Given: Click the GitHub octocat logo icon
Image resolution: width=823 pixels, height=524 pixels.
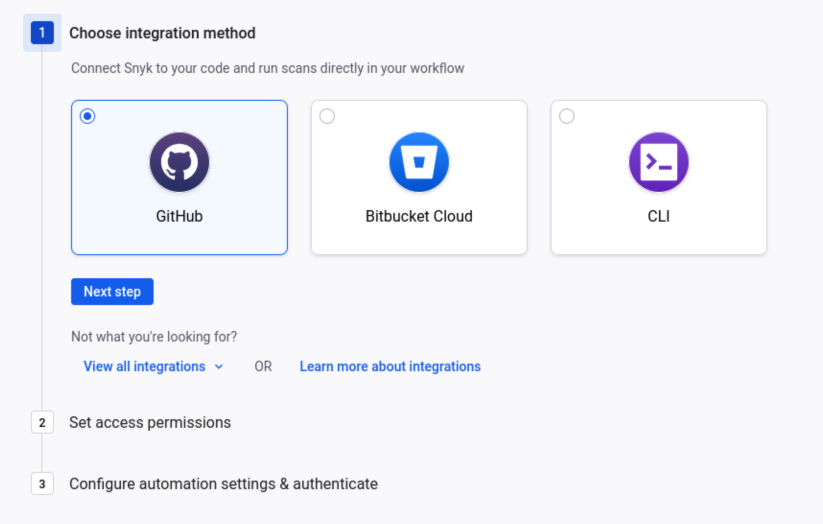Looking at the screenshot, I should point(180,162).
